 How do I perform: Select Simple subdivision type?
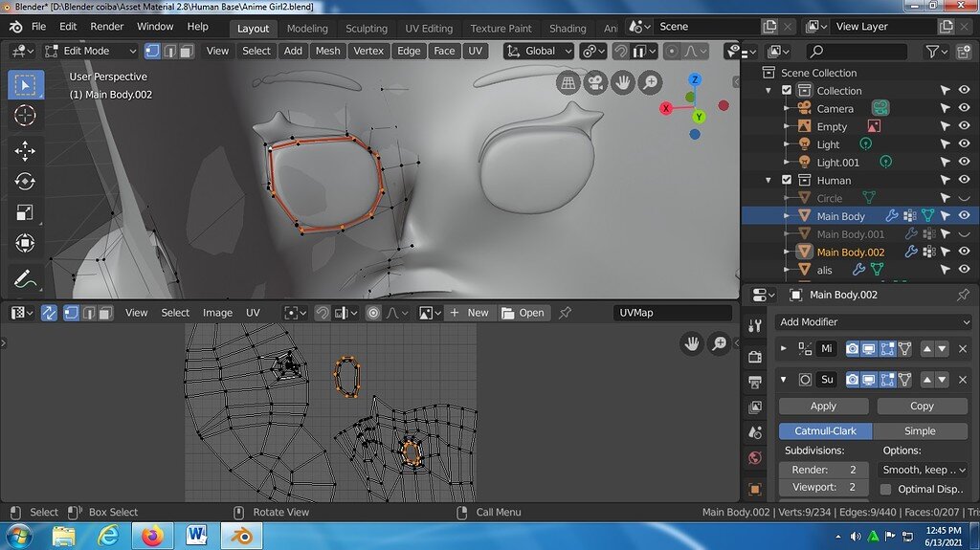[920, 430]
